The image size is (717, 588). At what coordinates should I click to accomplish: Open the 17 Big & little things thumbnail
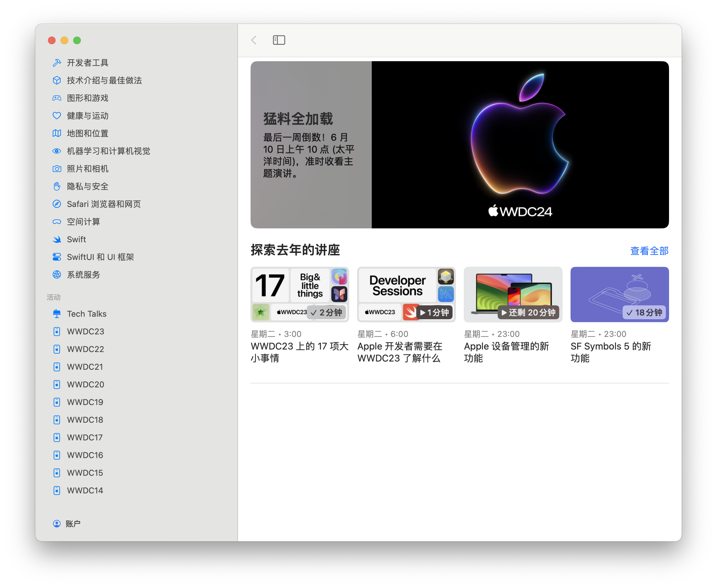pos(299,294)
